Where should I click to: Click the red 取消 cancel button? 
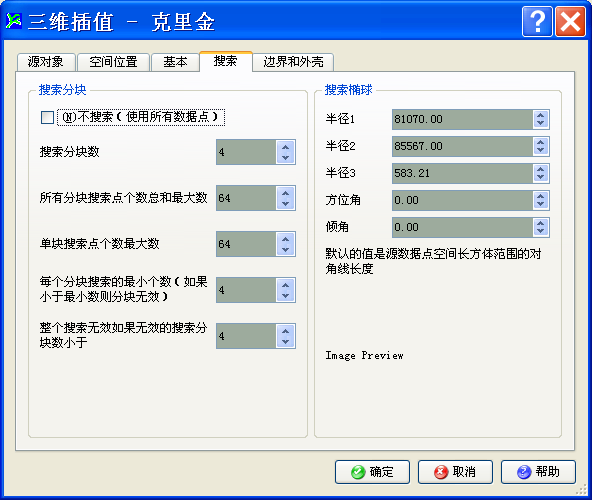[455, 472]
